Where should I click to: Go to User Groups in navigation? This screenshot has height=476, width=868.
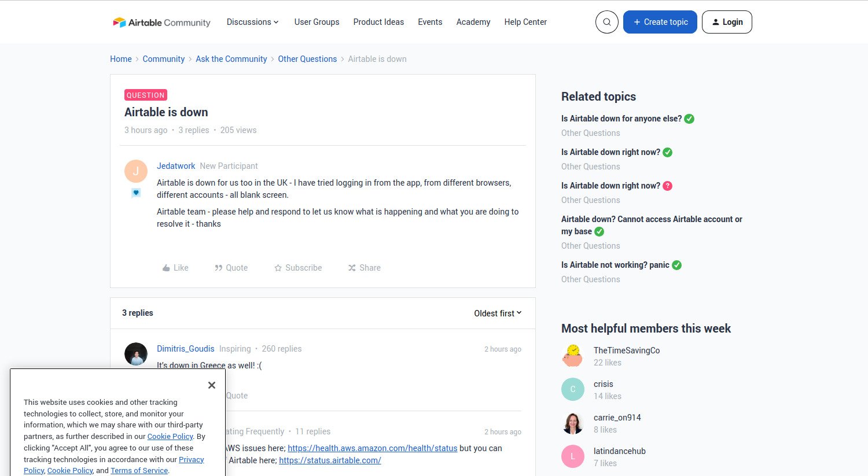(317, 22)
